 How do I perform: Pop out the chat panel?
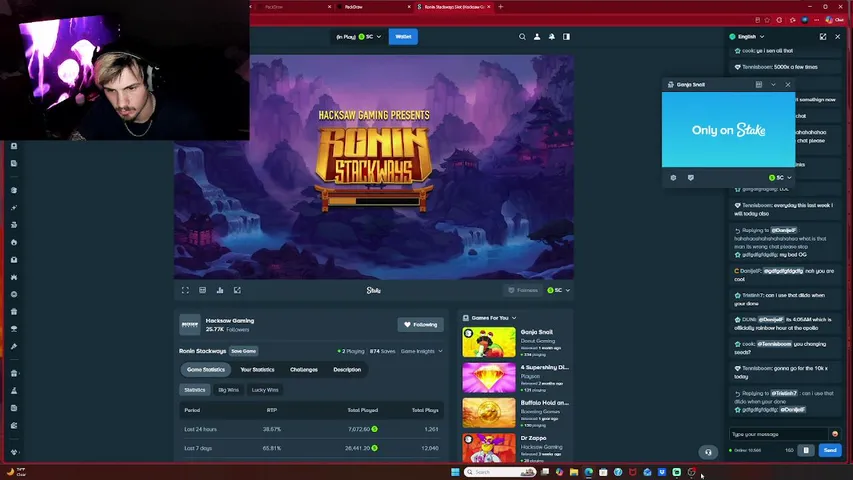(823, 36)
